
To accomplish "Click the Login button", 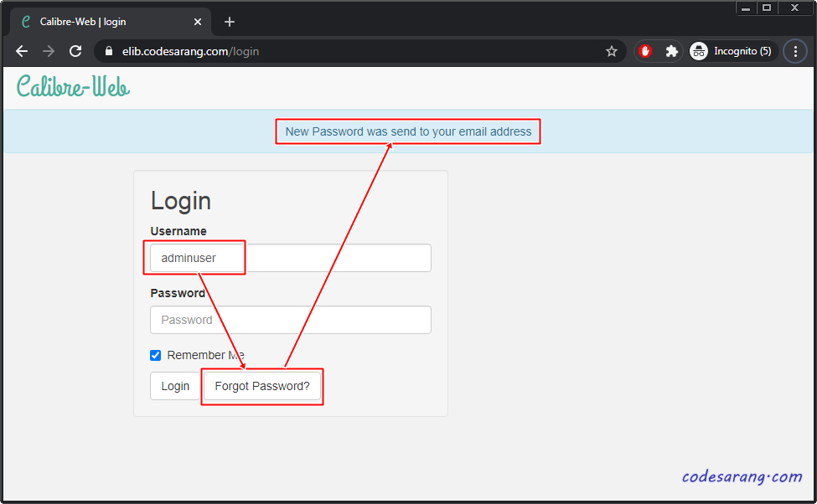I will pos(175,386).
